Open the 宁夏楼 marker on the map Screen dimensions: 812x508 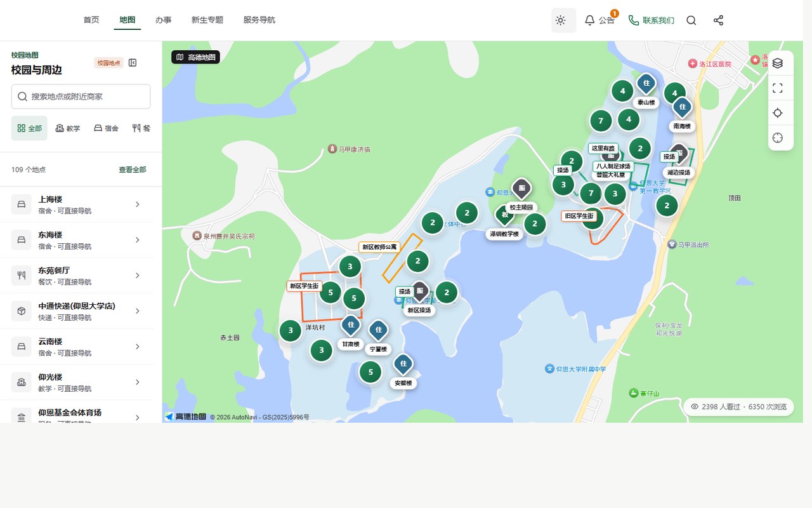pyautogui.click(x=379, y=330)
